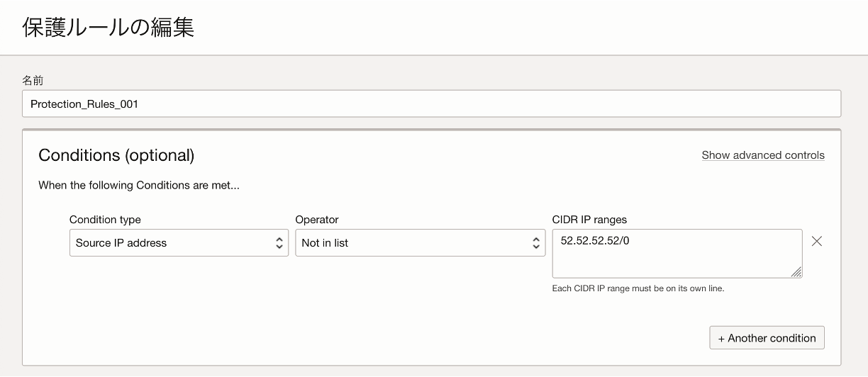
Task: Click the Condition type dropdown arrows
Action: coord(279,243)
